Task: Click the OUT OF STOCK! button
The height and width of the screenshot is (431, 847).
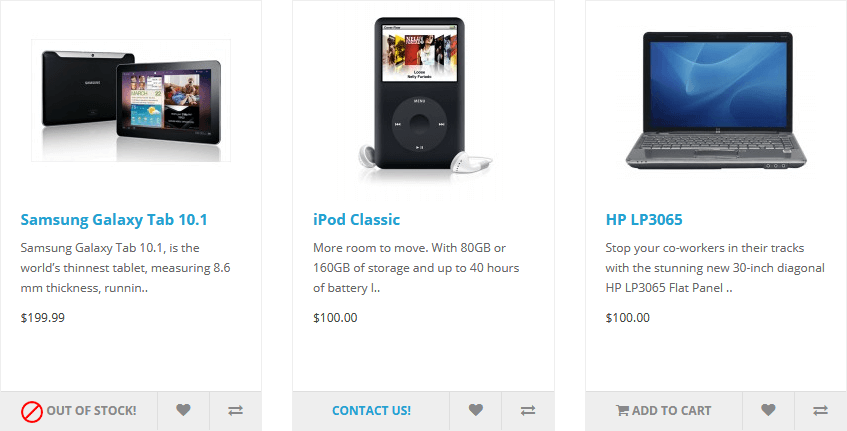Action: coord(79,410)
